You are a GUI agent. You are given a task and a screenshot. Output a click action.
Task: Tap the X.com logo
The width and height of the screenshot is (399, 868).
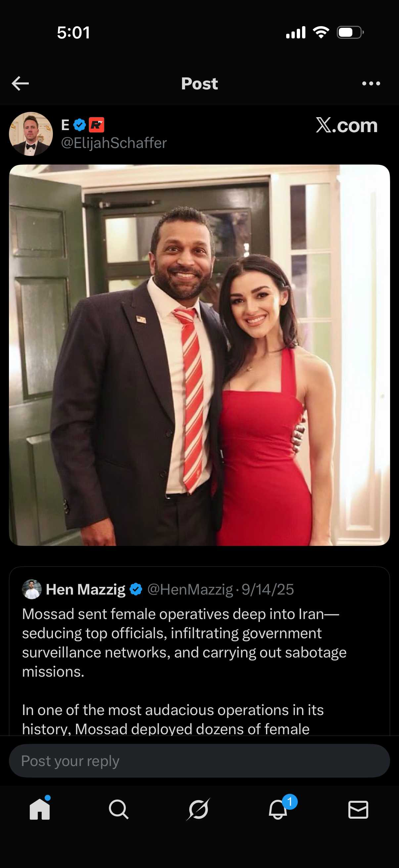coord(346,125)
